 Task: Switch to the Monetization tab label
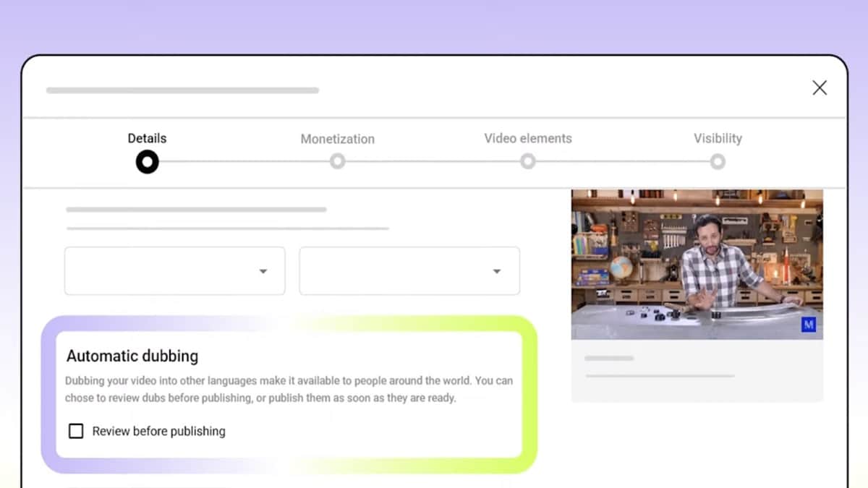(x=337, y=139)
